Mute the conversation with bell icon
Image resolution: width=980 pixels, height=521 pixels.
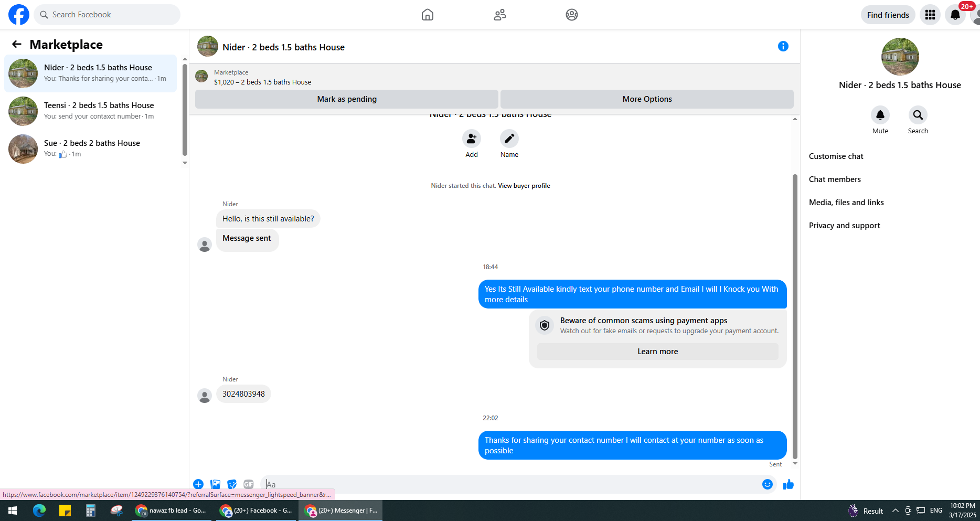(880, 115)
